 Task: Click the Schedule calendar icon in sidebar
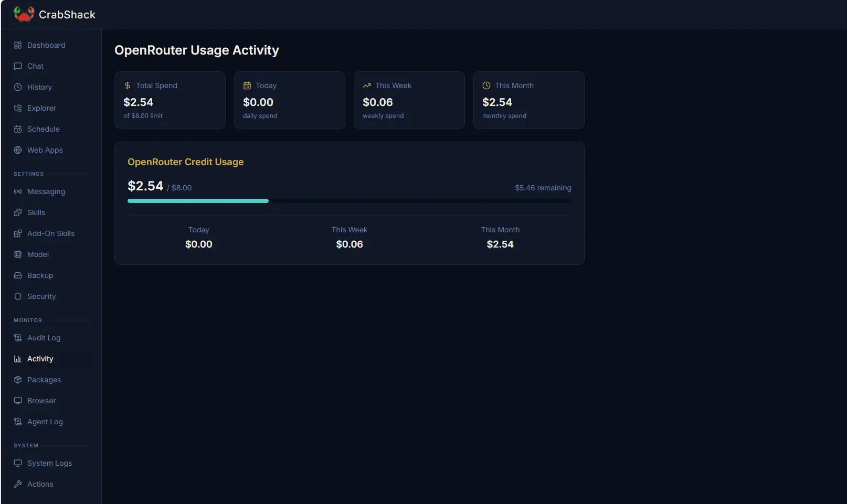(x=18, y=129)
